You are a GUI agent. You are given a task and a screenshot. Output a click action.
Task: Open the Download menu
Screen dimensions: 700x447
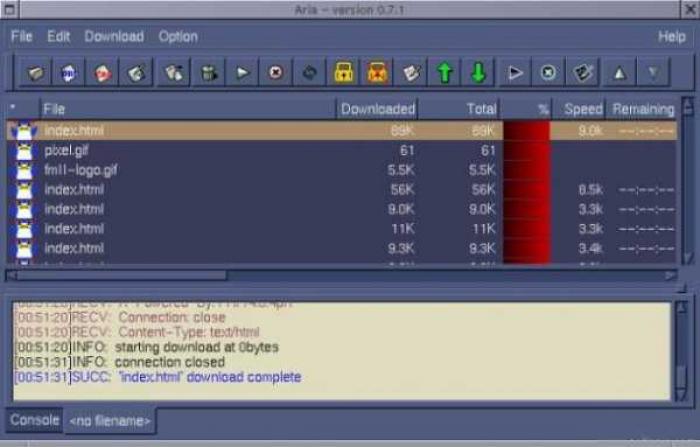(113, 36)
